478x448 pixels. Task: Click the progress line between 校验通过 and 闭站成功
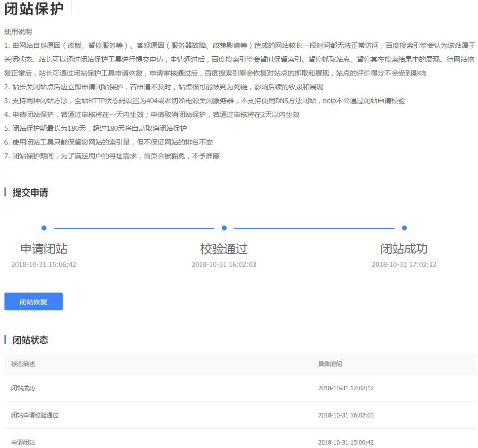click(314, 228)
